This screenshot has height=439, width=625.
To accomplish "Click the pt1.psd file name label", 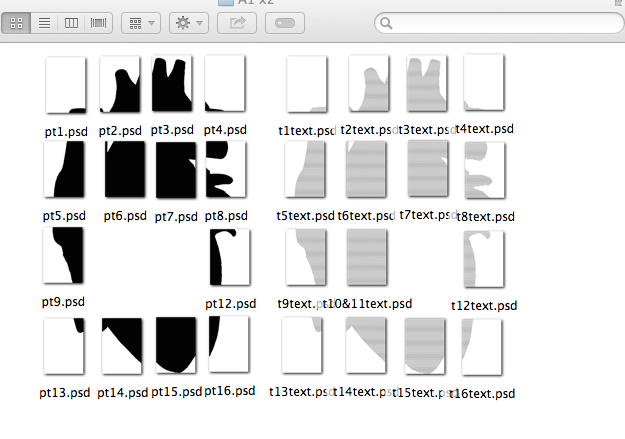I will coord(66,132).
